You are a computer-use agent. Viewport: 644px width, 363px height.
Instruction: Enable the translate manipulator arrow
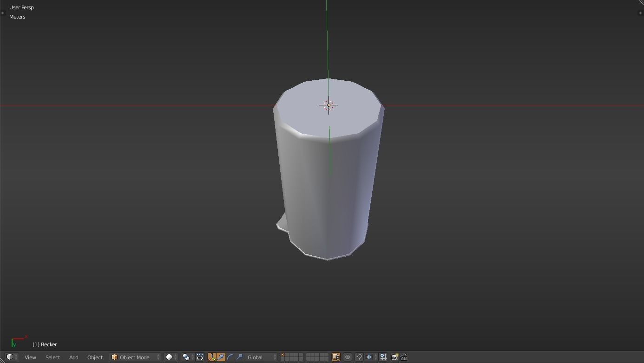(221, 357)
